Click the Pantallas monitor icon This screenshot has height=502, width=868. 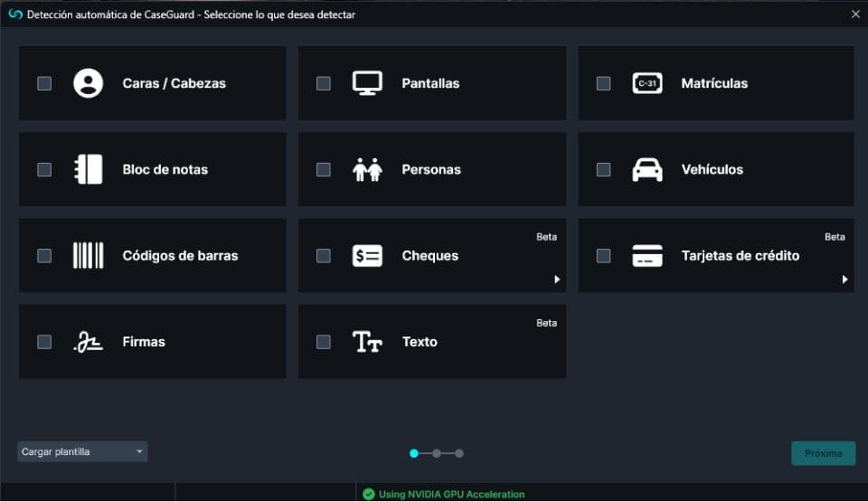(367, 83)
